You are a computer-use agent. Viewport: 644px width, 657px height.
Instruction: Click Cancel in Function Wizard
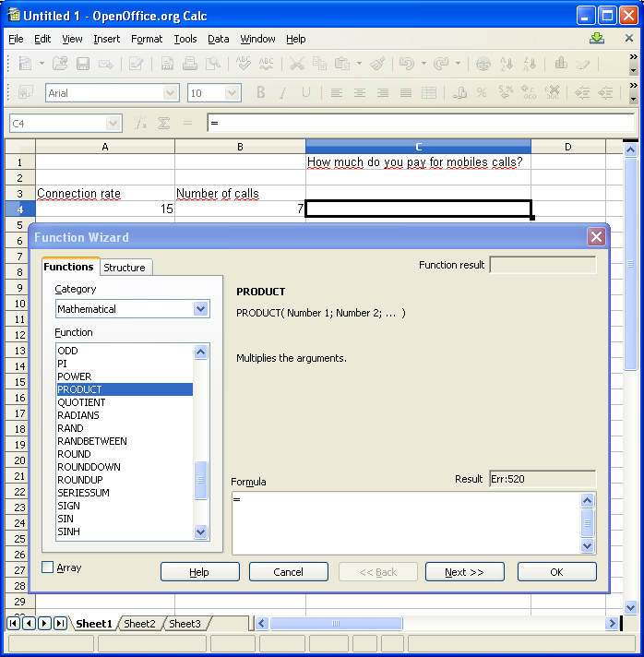coord(288,572)
